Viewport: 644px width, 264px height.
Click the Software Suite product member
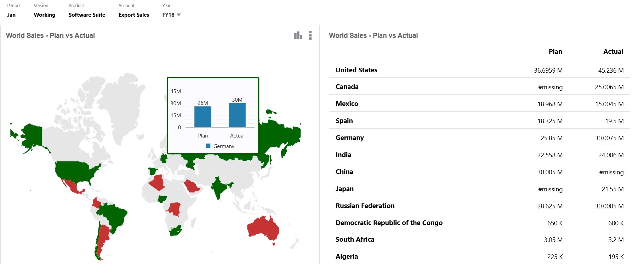pos(87,15)
